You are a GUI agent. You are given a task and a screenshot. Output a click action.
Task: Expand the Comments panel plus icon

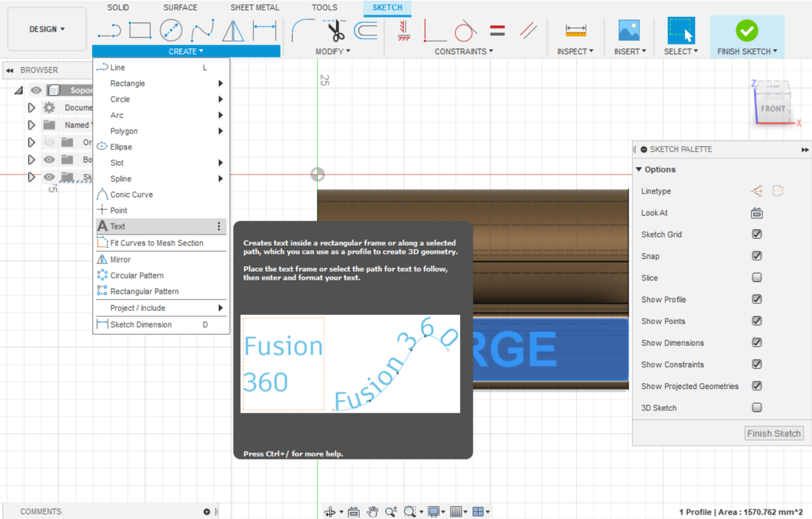tap(207, 512)
